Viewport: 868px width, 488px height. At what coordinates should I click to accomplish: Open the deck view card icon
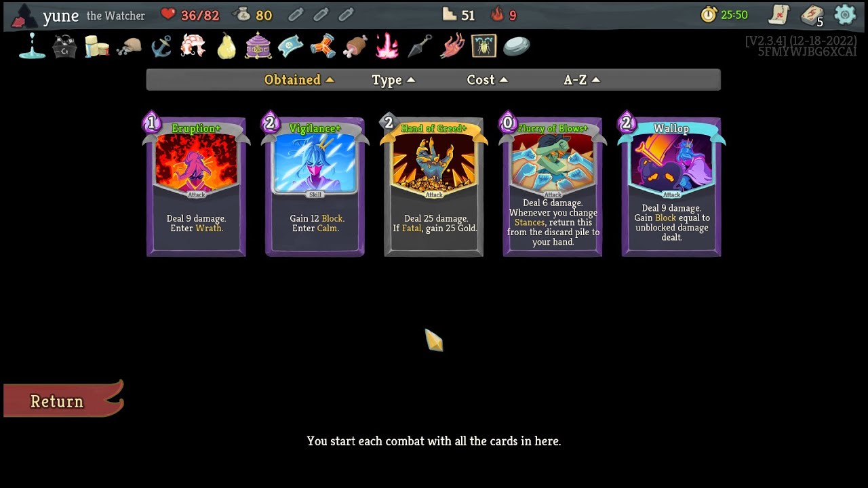click(812, 15)
